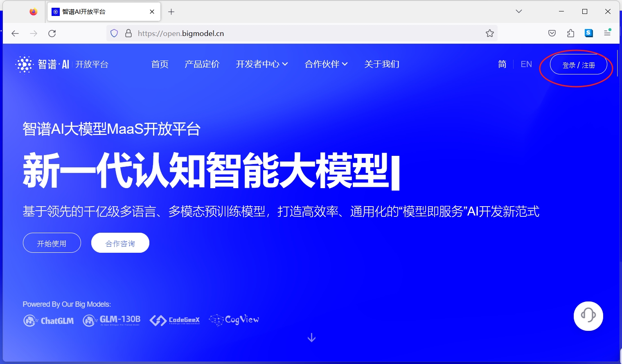Open the Pocket save icon

point(552,34)
